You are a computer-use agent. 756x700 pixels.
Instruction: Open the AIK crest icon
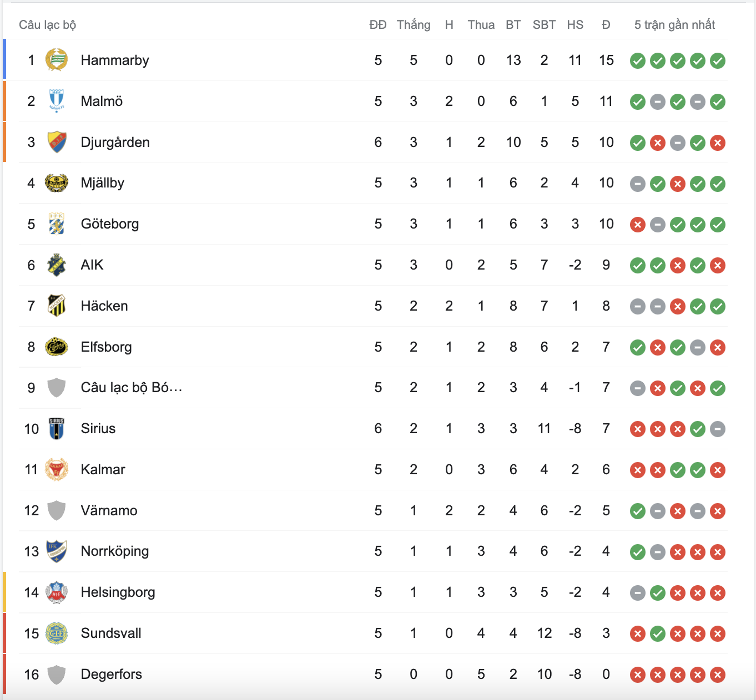coord(56,265)
